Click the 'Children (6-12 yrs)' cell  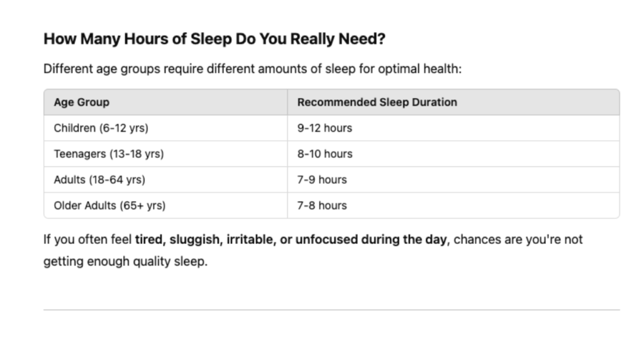165,128
